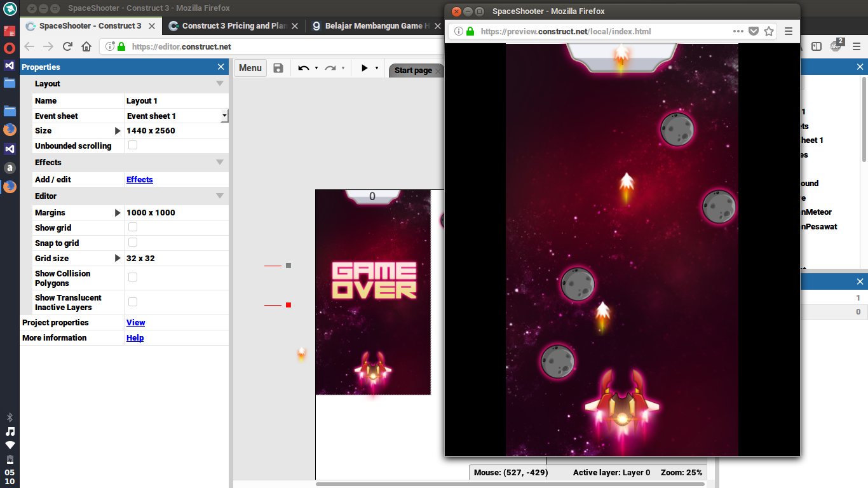
Task: Enable Unbounded scrolling checkbox
Action: point(133,146)
